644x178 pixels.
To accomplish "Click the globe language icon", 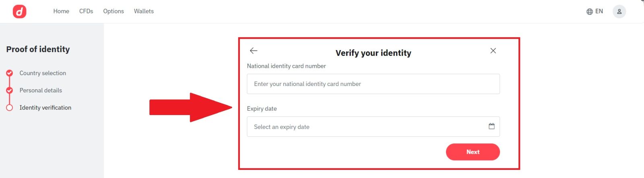I will (x=590, y=12).
